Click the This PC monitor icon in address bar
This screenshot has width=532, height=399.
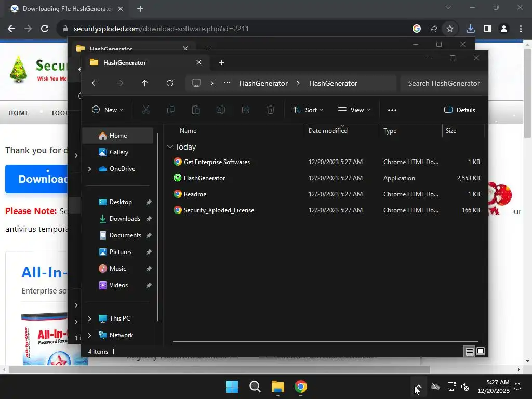coord(196,83)
